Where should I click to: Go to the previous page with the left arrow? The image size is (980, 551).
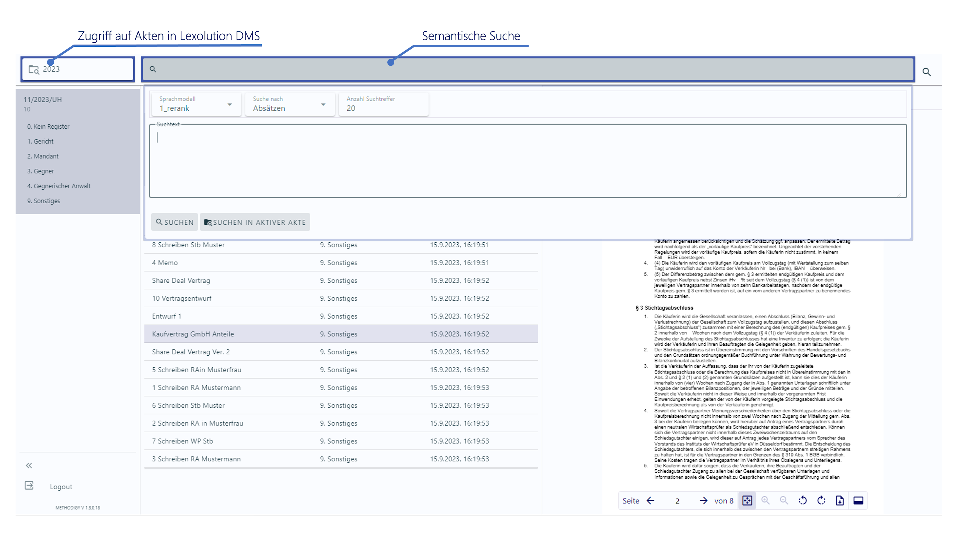point(651,501)
